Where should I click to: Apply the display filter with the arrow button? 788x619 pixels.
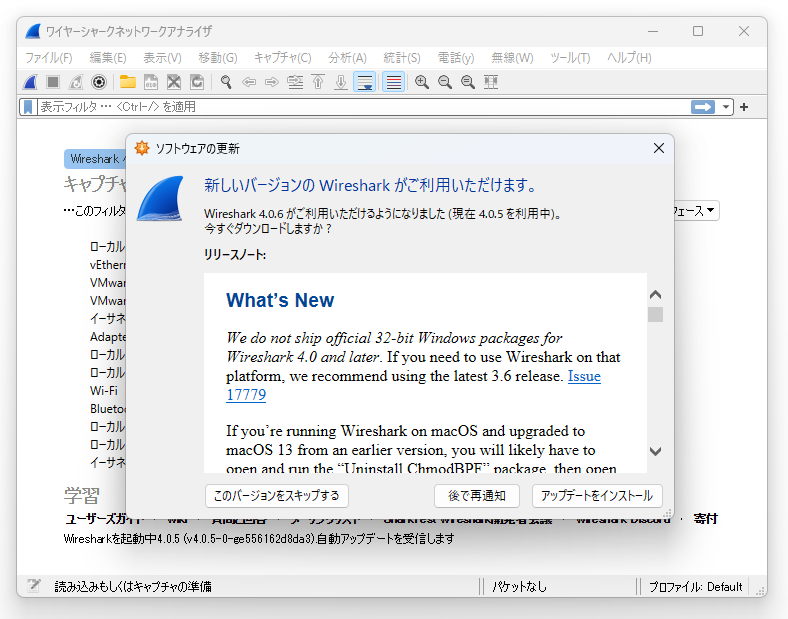pos(703,107)
